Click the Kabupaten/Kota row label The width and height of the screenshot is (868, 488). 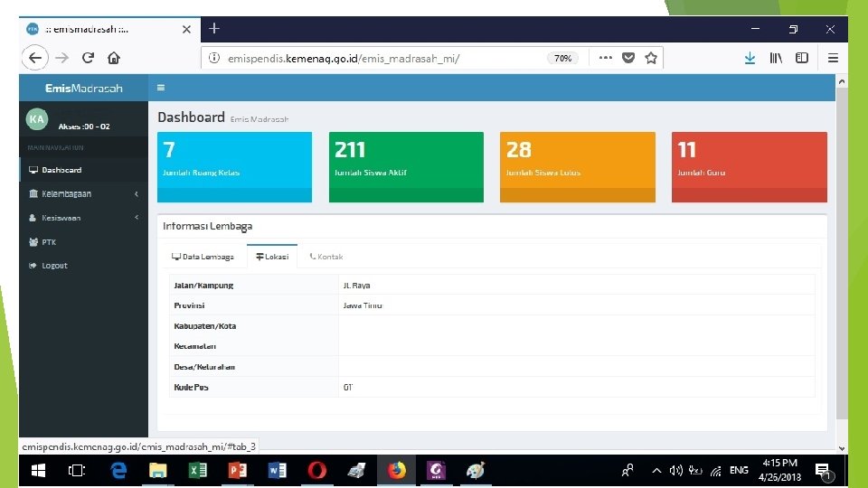[205, 326]
